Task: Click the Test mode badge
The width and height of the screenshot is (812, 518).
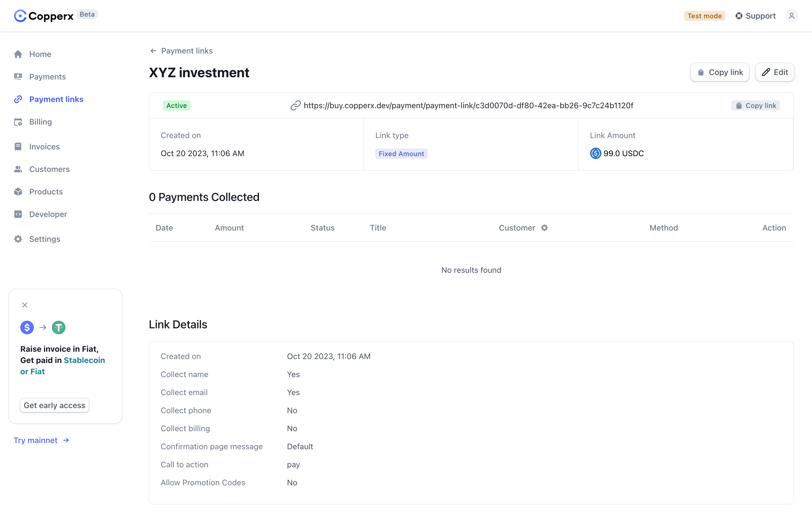Action: [704, 16]
